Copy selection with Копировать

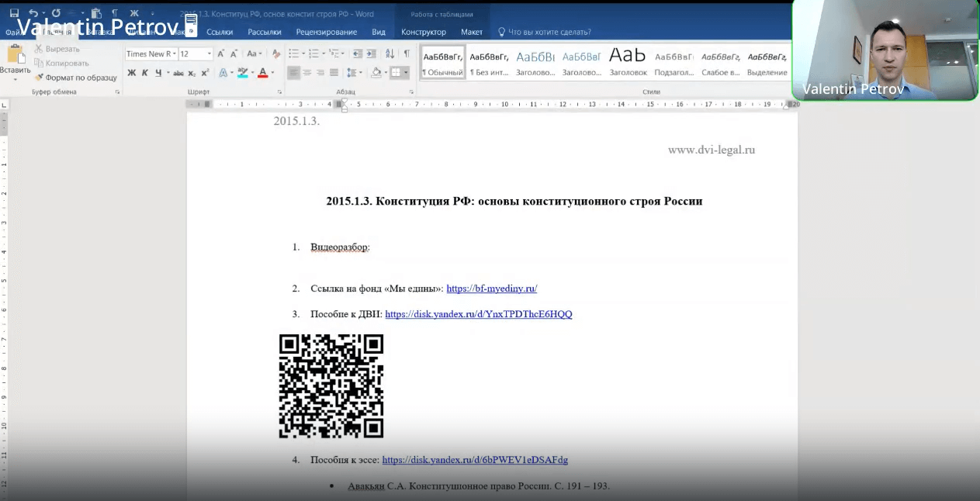click(61, 63)
